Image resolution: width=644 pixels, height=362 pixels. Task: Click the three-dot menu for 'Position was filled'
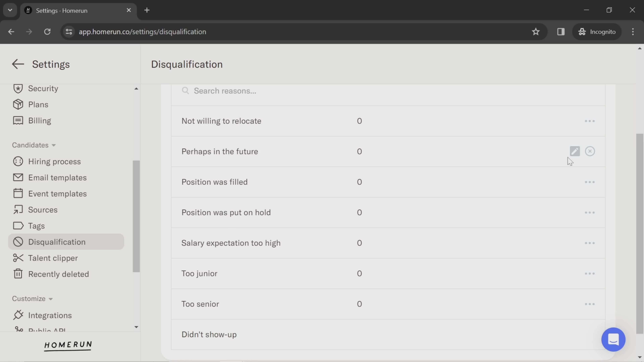[590, 182]
